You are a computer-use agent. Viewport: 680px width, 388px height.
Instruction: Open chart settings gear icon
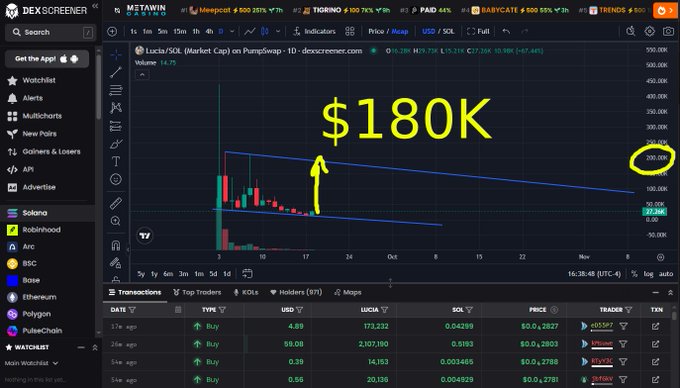(x=650, y=31)
